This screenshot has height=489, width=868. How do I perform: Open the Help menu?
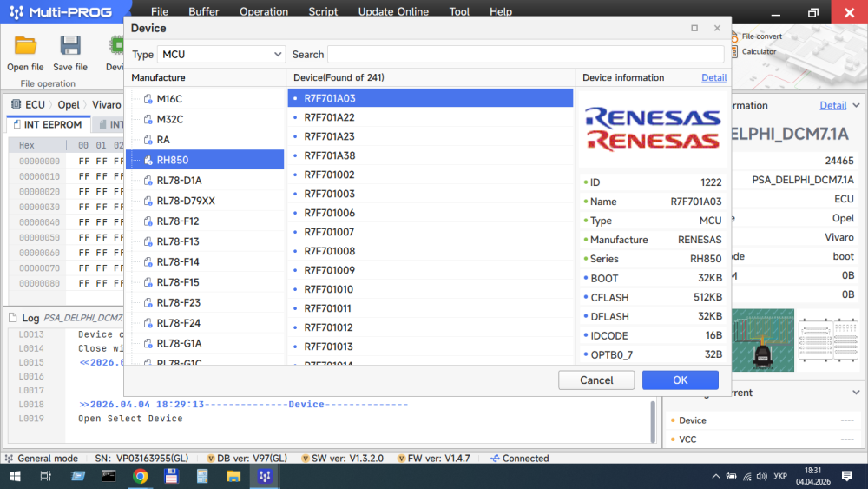tap(501, 11)
